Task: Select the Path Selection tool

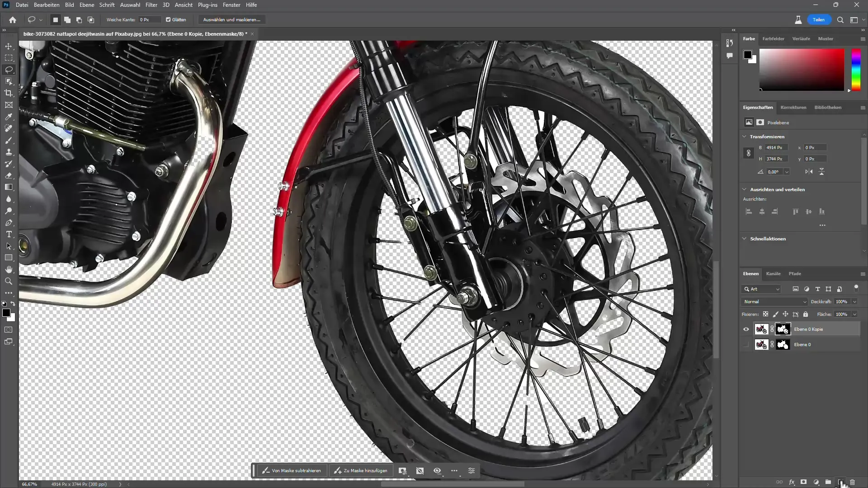Action: (x=9, y=246)
